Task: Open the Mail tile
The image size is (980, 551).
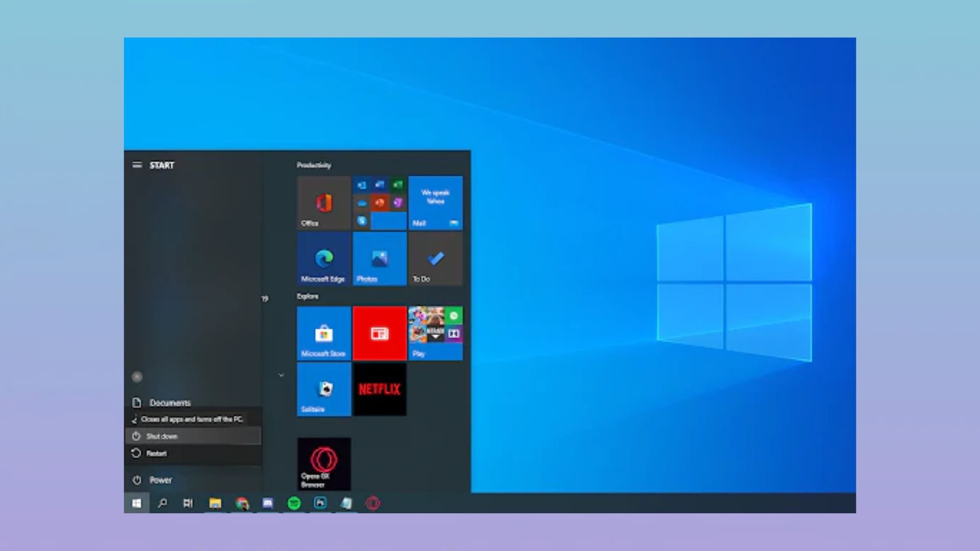Action: (x=435, y=203)
